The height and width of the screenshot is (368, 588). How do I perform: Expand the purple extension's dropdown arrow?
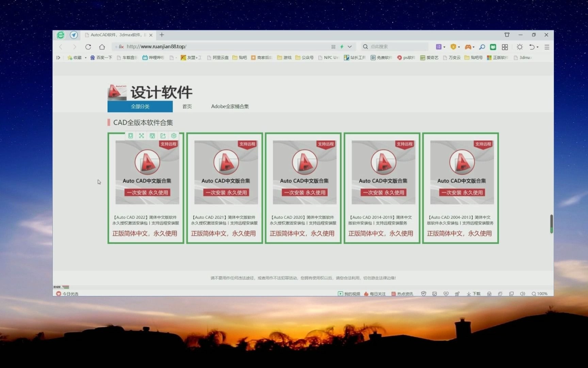point(444,47)
